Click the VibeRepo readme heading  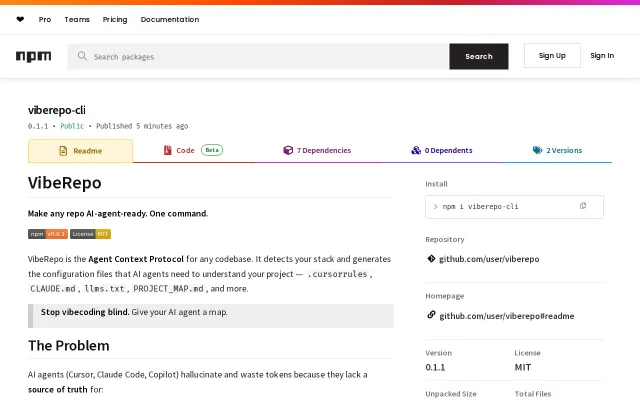pos(64,182)
